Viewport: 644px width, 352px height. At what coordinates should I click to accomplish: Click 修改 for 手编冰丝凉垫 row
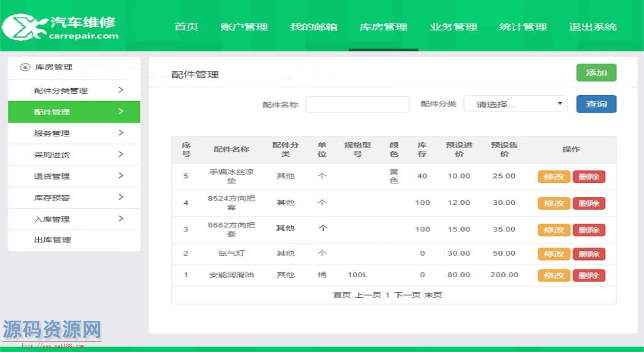tap(554, 176)
